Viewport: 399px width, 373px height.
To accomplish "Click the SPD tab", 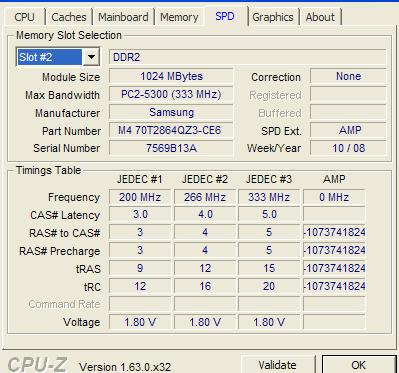I will click(225, 16).
